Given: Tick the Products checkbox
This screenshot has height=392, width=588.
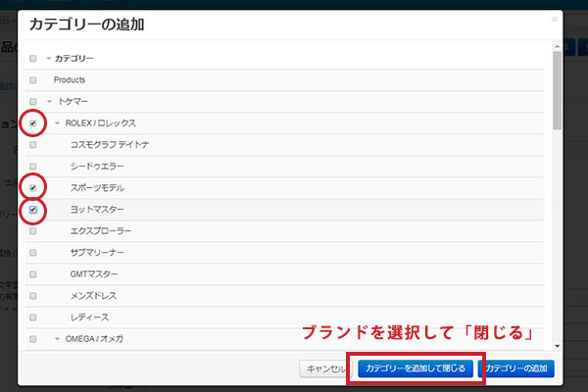Looking at the screenshot, I should [33, 80].
